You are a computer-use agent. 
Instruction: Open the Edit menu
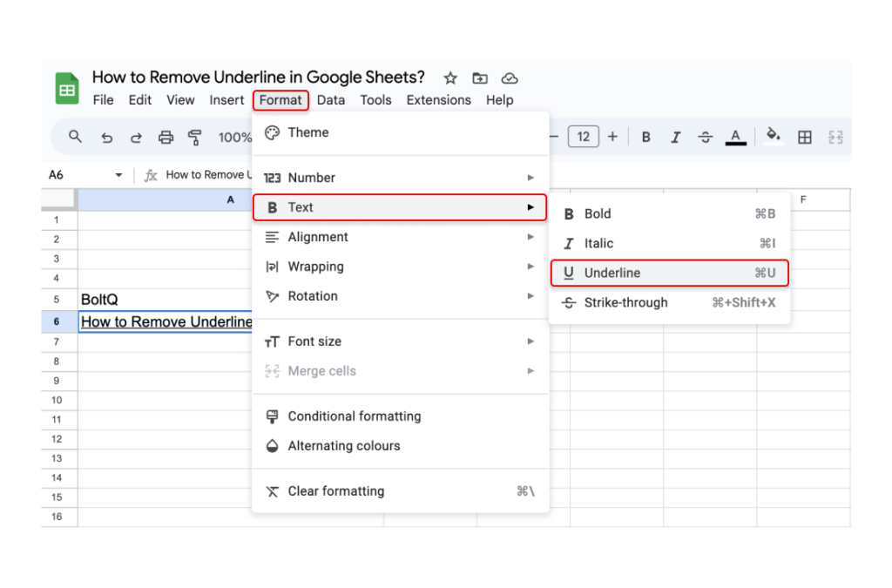point(140,100)
